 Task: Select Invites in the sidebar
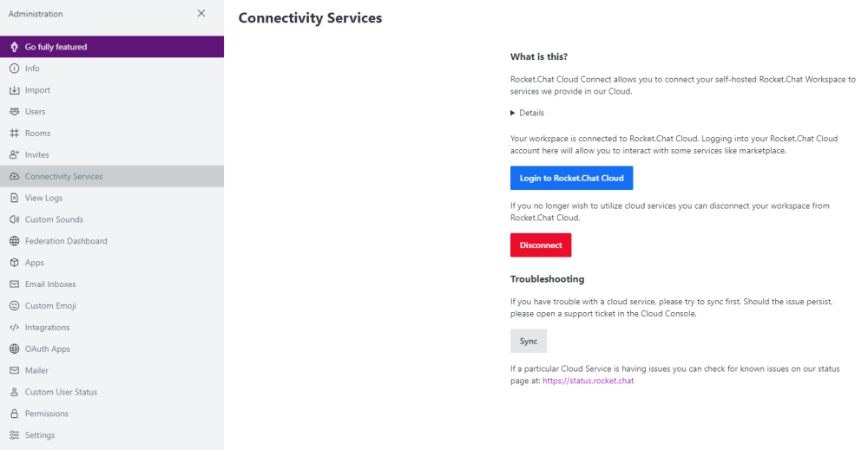[112, 155]
